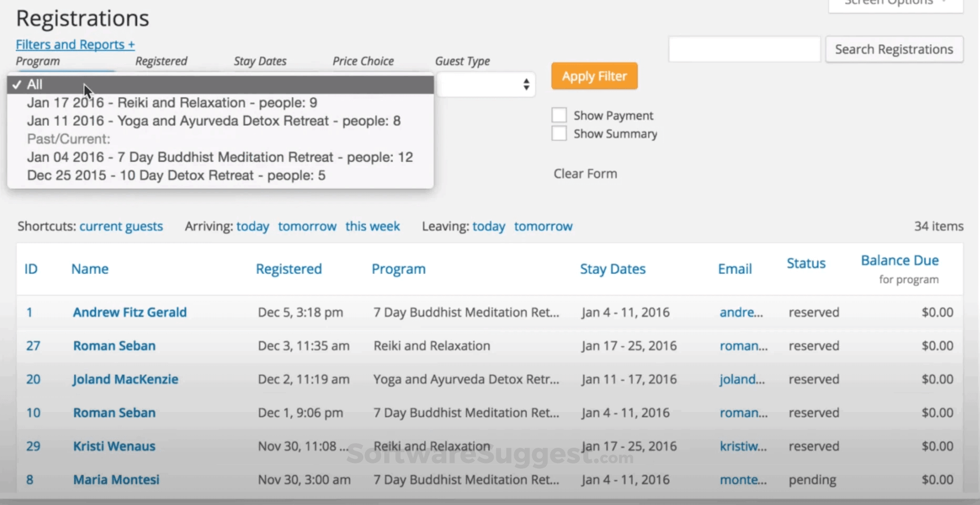980x505 pixels.
Task: Open the Guest Type dropdown
Action: click(485, 84)
